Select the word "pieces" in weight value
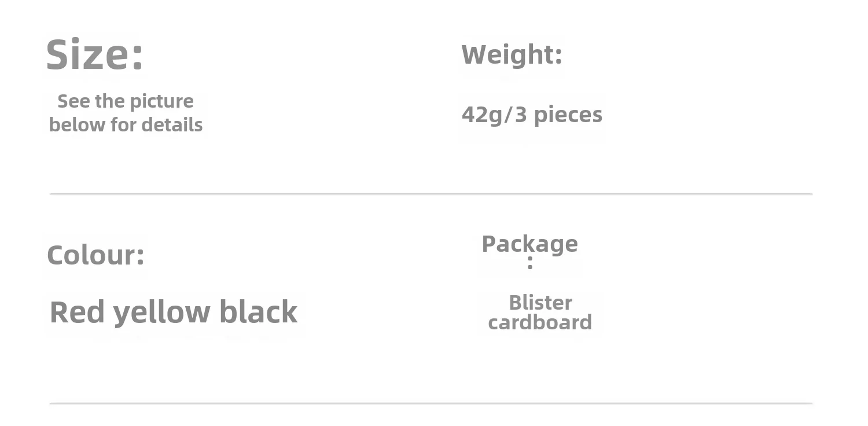 click(568, 115)
